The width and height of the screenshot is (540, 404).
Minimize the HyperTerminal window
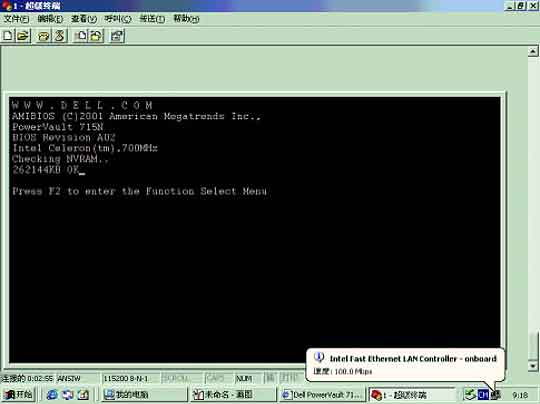tap(510, 6)
